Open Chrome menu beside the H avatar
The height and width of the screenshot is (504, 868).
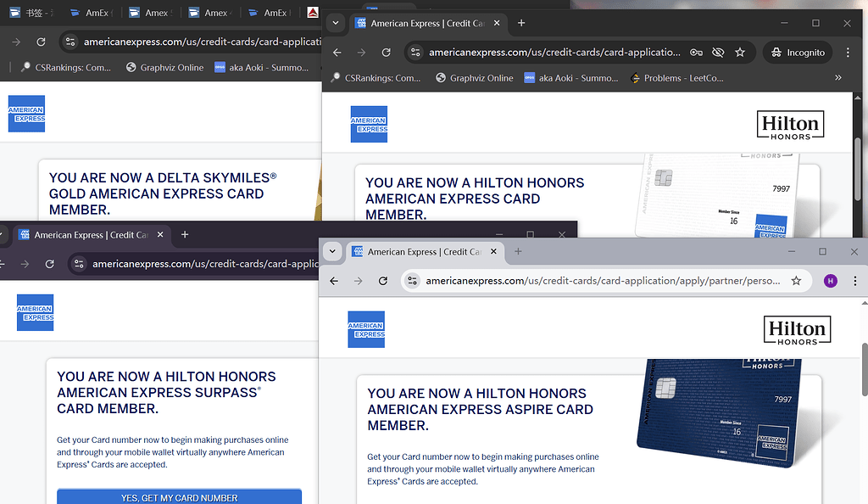coord(854,281)
